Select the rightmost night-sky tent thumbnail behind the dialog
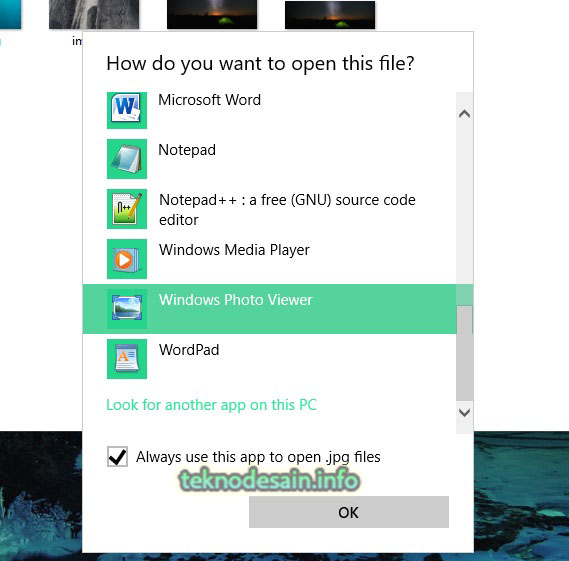 (x=330, y=15)
